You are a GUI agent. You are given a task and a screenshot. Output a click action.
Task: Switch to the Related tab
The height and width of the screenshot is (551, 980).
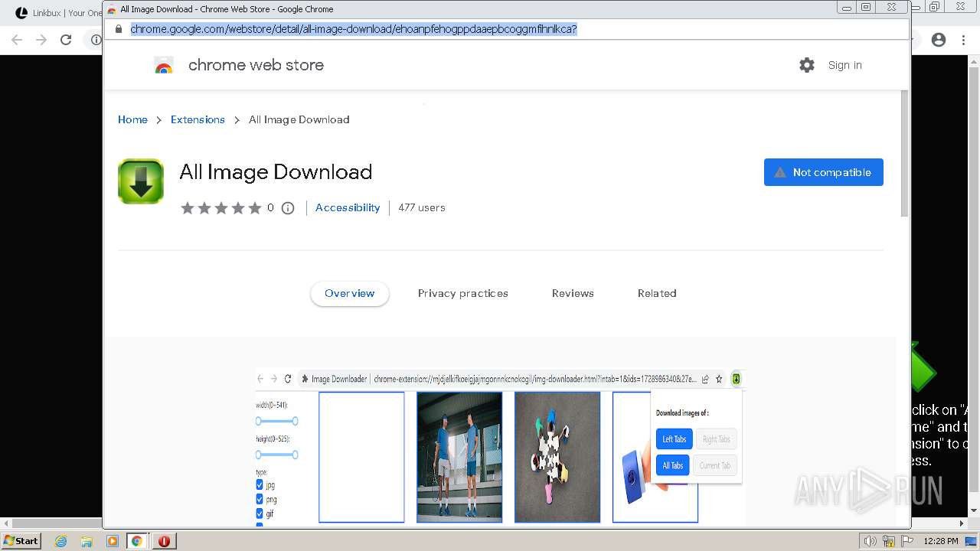pyautogui.click(x=657, y=293)
